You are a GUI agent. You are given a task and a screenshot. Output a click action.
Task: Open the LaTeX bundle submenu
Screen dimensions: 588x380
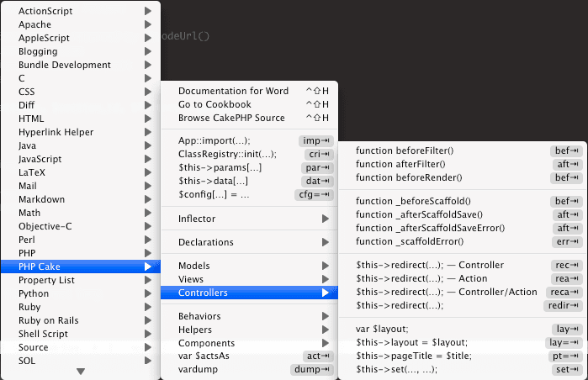pyautogui.click(x=81, y=172)
